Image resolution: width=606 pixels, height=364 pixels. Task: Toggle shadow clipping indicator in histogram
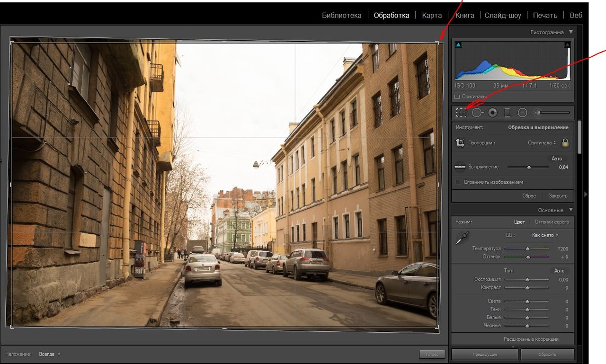[x=458, y=45]
